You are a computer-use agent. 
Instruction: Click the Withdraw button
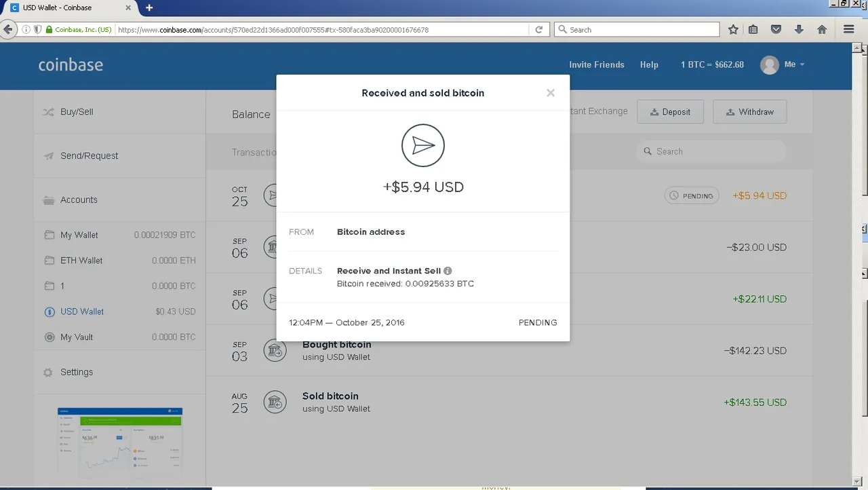749,112
